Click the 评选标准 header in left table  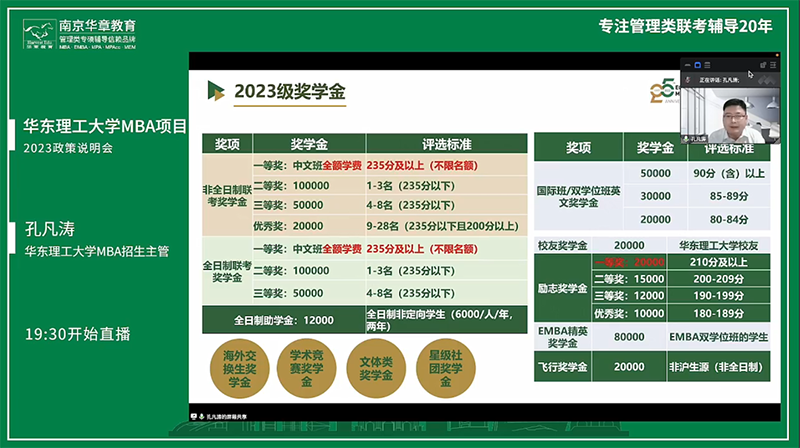446,144
